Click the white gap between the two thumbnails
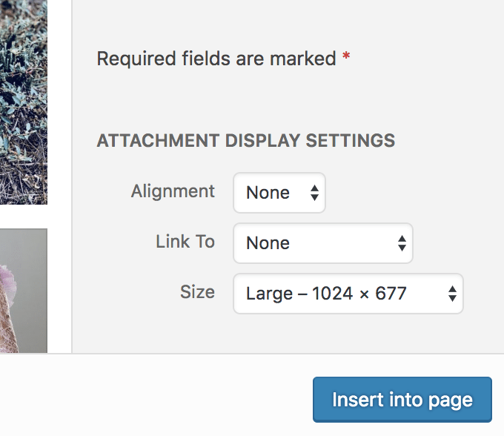 24,217
